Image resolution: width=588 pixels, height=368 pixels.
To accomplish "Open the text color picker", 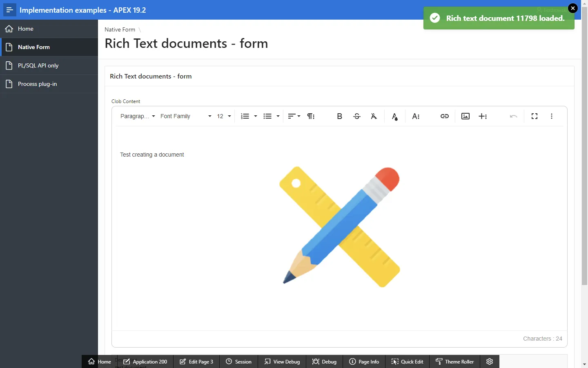I will point(394,117).
